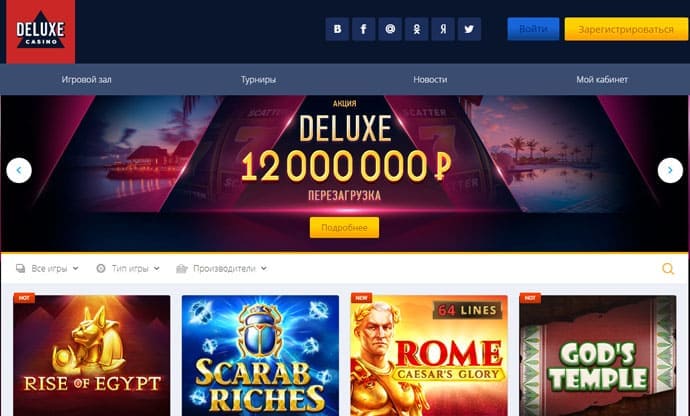Open the Новости menu item
690x416 pixels.
(430, 80)
